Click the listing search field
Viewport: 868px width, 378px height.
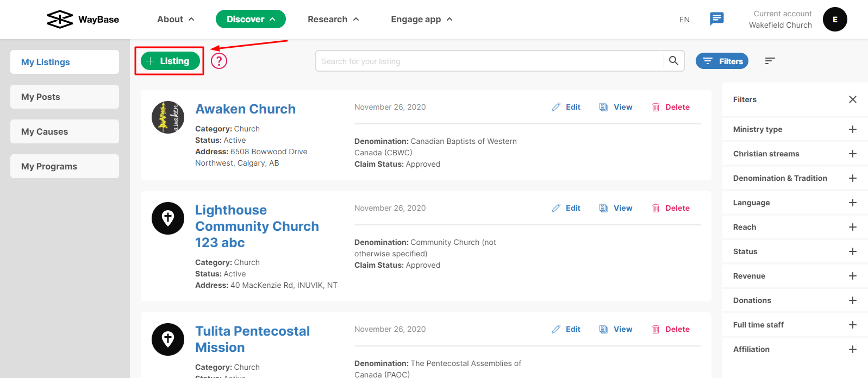(x=490, y=61)
